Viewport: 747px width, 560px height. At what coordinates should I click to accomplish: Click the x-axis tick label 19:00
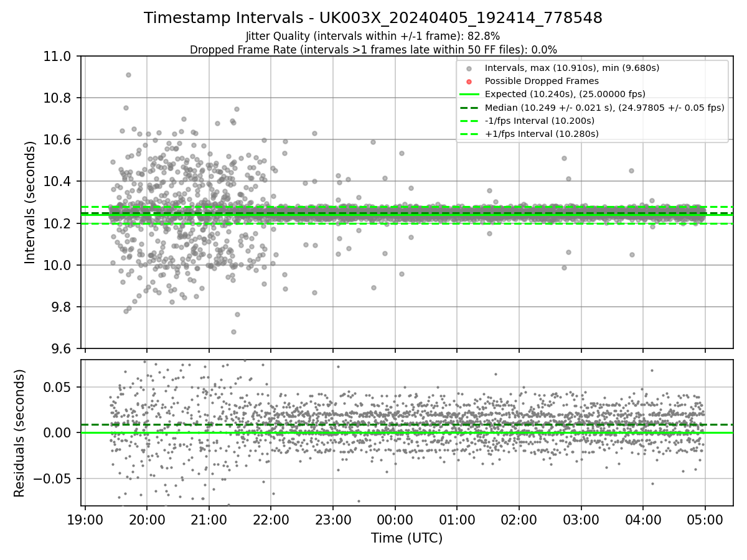(85, 519)
